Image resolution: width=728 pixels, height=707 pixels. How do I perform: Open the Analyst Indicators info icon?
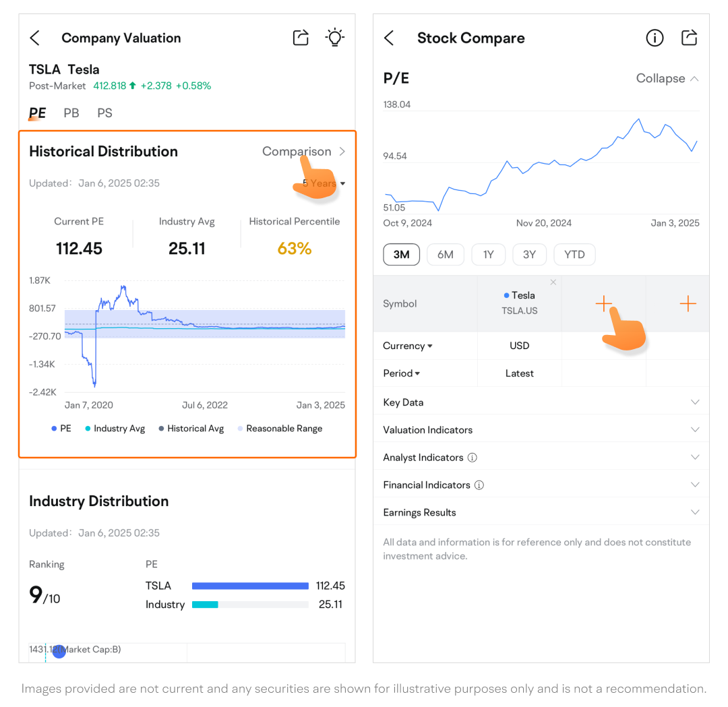473,458
